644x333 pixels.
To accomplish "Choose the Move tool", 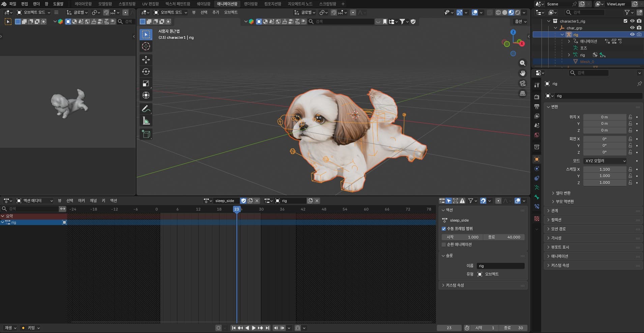I will coord(146,60).
